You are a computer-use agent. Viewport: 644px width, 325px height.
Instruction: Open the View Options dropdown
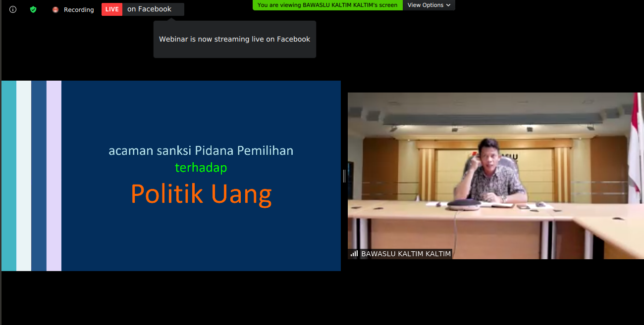pyautogui.click(x=429, y=5)
